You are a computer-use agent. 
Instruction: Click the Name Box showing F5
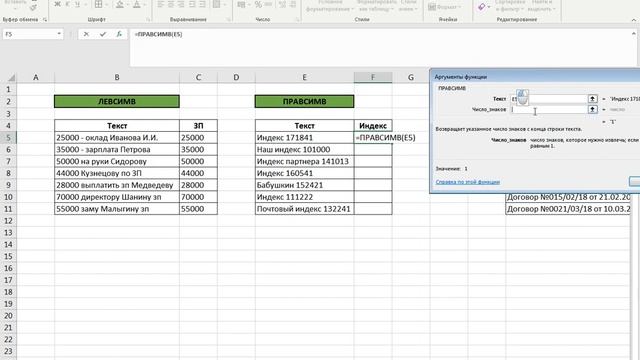tap(29, 34)
